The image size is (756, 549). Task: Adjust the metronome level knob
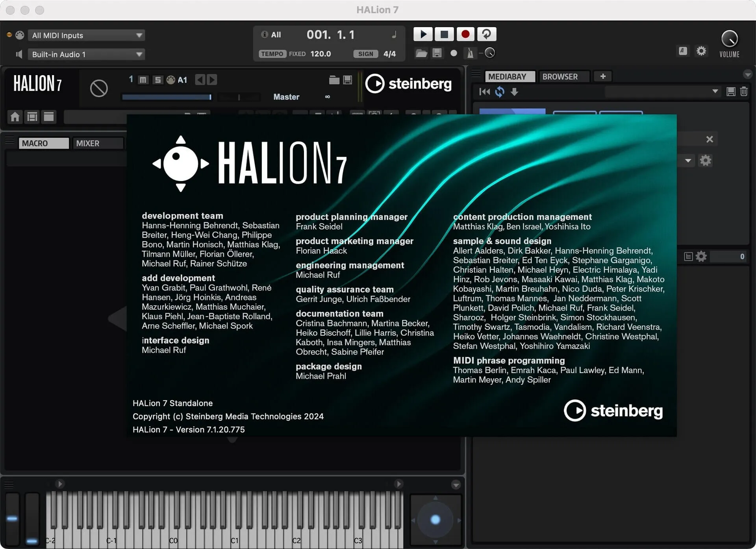[490, 53]
